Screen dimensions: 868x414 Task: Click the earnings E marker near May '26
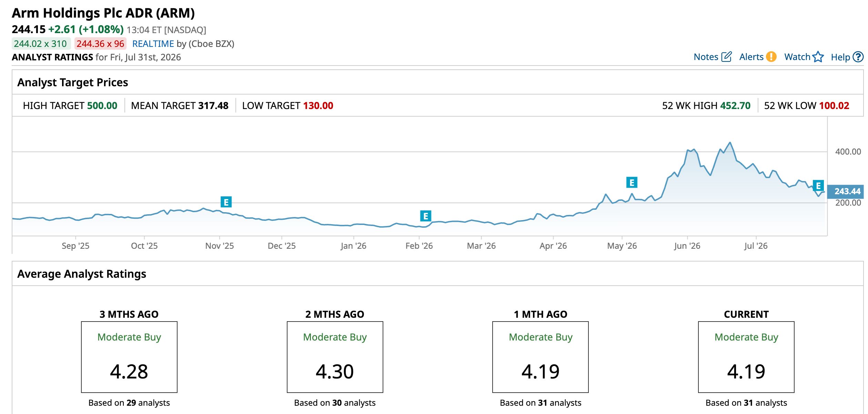tap(632, 183)
